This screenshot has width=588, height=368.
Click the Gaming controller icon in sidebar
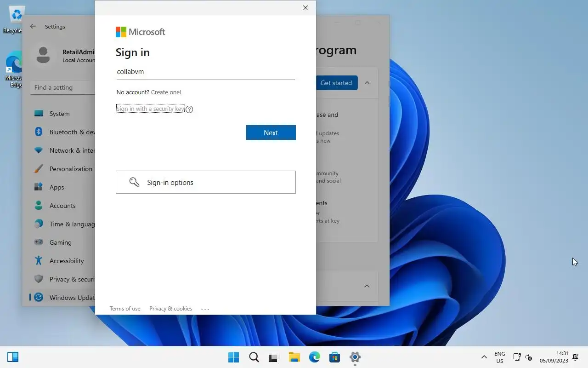coord(39,242)
